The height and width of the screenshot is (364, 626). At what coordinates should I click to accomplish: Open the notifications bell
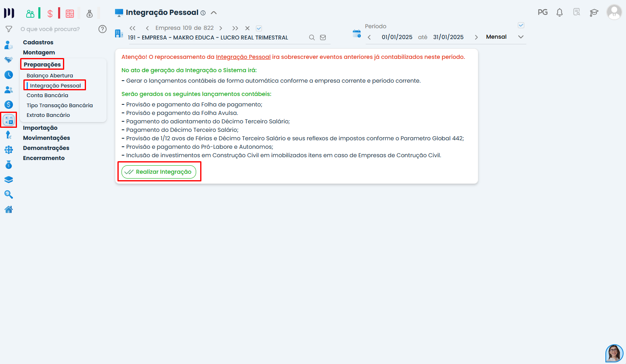pyautogui.click(x=559, y=12)
